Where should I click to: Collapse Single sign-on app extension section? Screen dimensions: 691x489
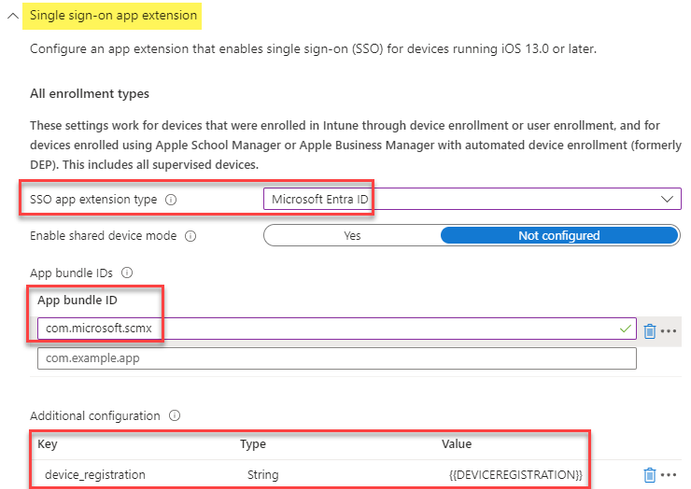(12, 17)
